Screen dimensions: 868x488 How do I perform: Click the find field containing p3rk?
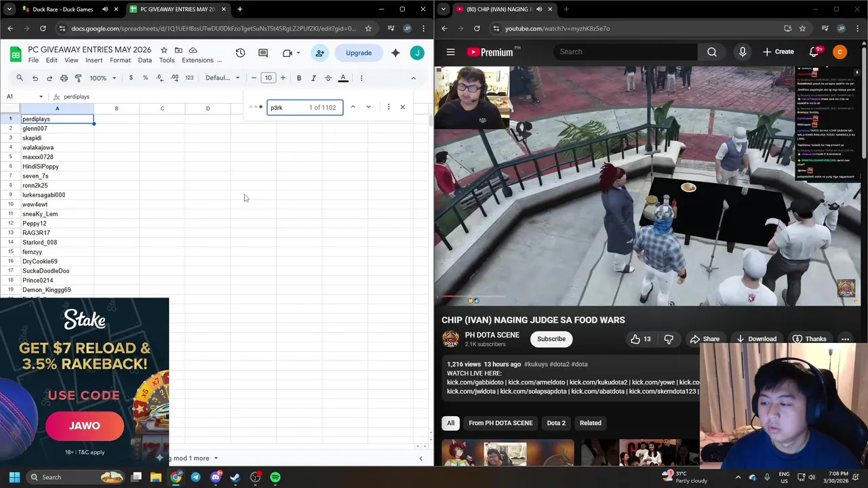tap(305, 107)
